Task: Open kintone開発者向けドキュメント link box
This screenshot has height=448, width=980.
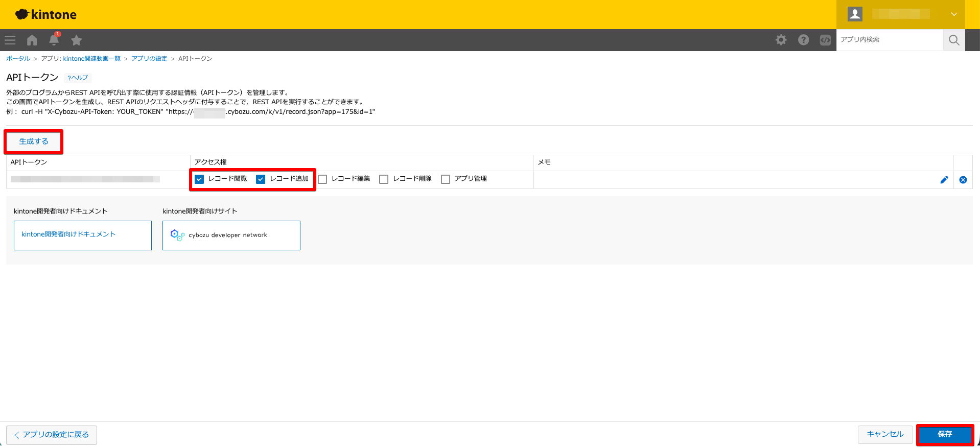Action: pyautogui.click(x=83, y=235)
